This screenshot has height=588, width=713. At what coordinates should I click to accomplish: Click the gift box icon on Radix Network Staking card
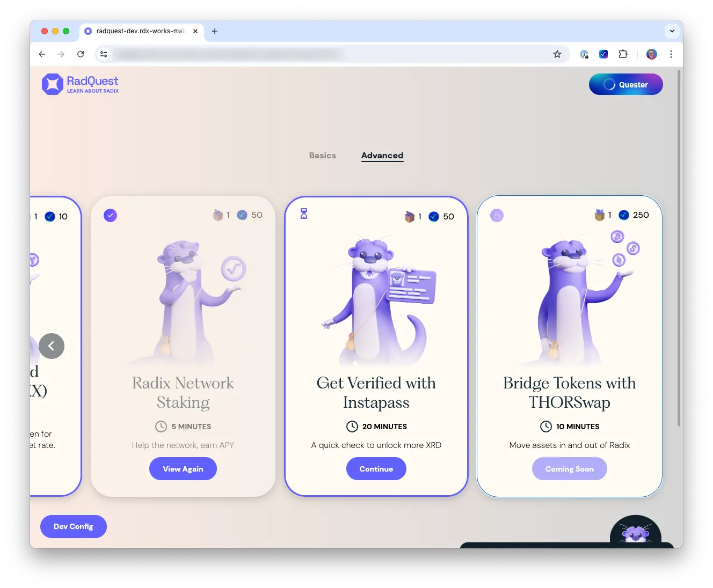[218, 215]
